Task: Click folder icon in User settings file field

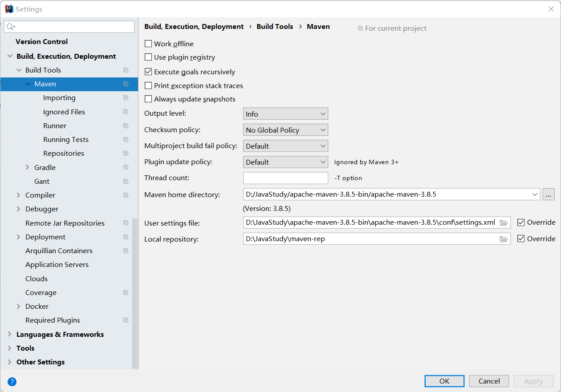Action: pos(504,222)
